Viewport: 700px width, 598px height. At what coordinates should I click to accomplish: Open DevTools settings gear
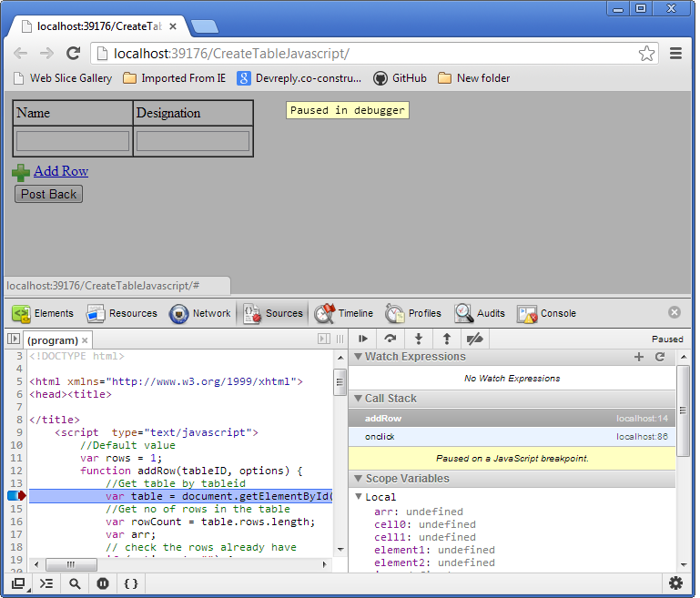click(x=675, y=583)
